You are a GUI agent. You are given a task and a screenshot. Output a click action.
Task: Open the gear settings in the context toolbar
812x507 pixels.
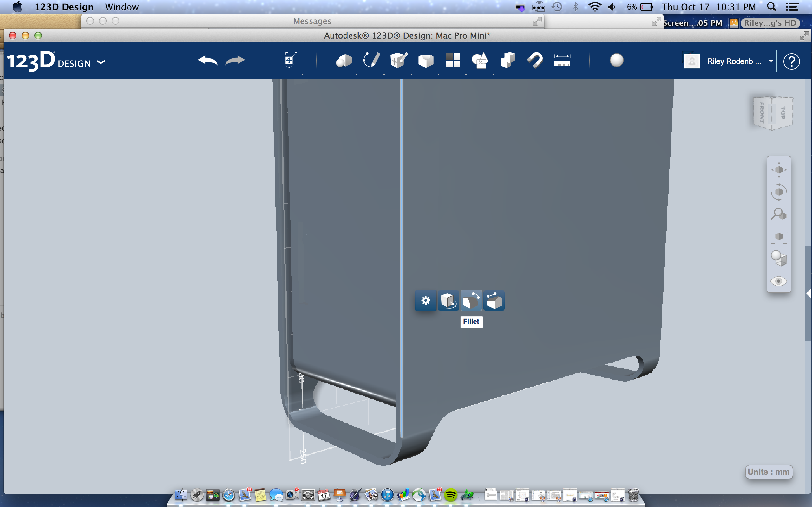click(425, 300)
